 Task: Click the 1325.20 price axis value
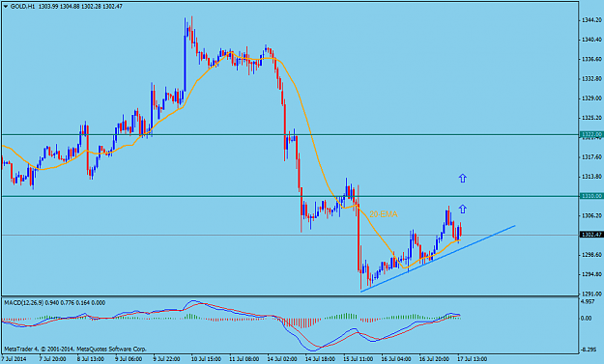pos(592,118)
